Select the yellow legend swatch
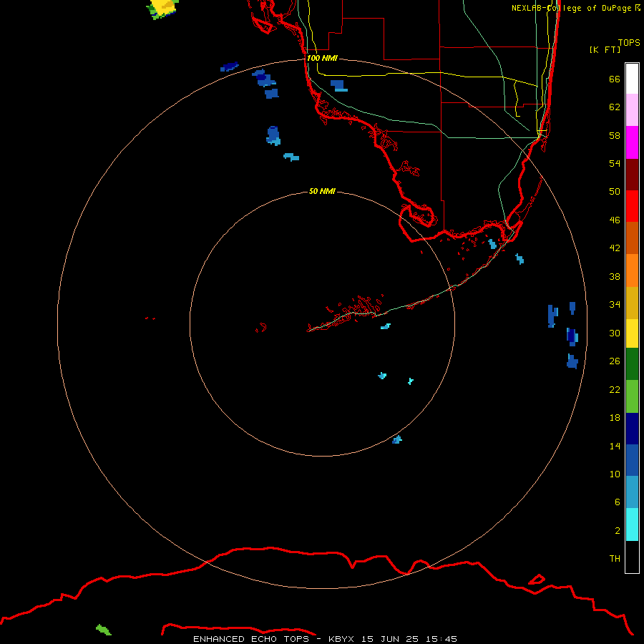This screenshot has width=644, height=644. (x=632, y=333)
